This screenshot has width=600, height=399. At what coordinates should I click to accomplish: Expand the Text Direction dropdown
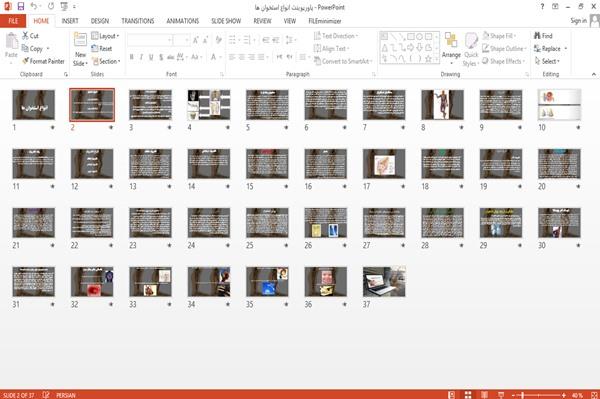coord(336,36)
